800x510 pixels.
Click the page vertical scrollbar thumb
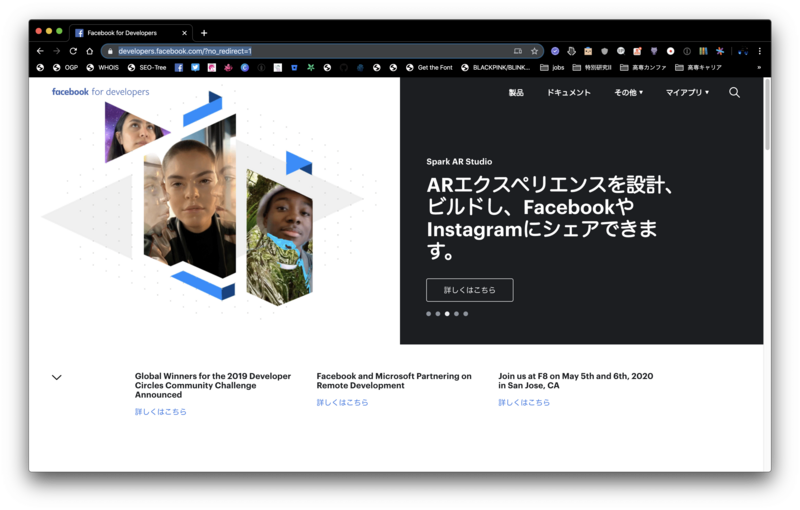(767, 114)
